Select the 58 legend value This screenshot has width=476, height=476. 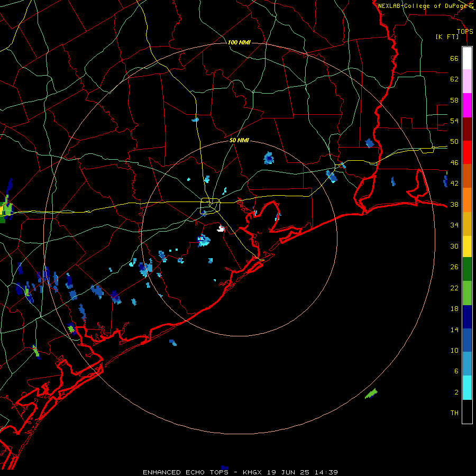(x=454, y=100)
